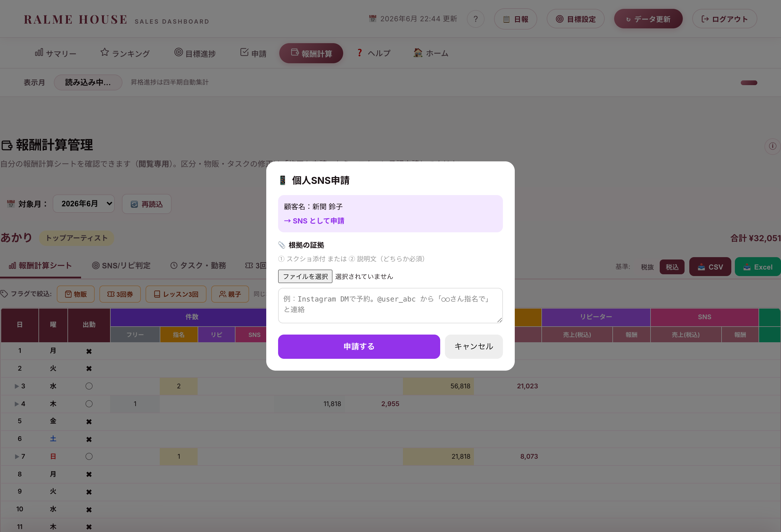Screen dimensions: 781x532
Task: Open the 対象月 2026年6月 dropdown
Action: (83, 203)
